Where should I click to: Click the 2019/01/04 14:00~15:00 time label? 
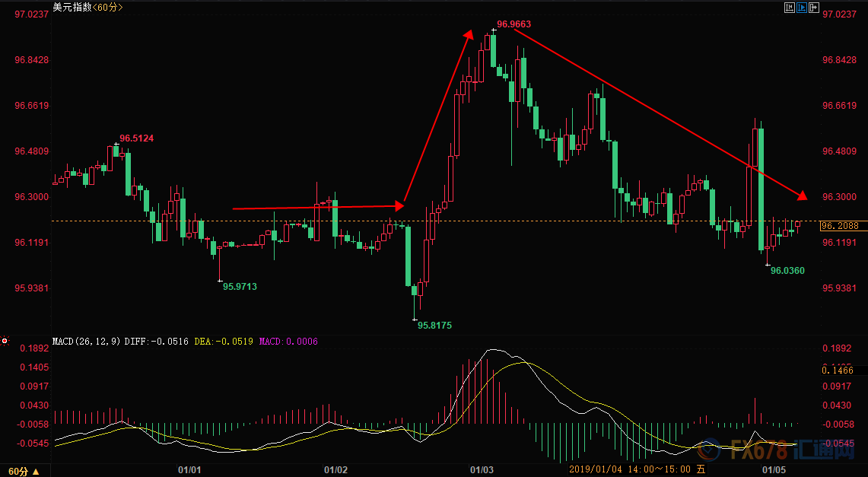[x=637, y=469]
